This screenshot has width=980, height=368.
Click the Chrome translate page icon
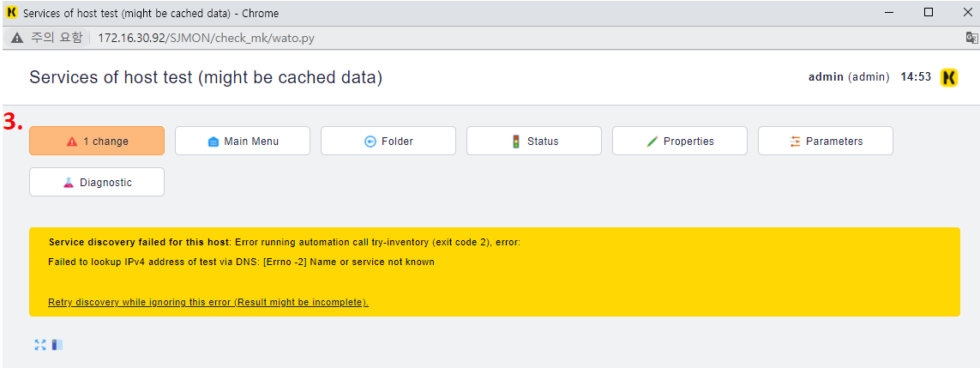pos(971,38)
